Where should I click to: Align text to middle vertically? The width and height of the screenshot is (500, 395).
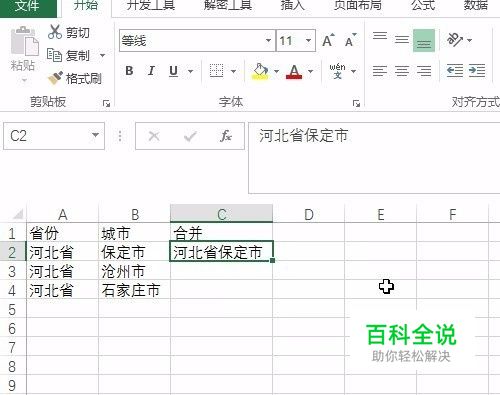pos(402,40)
